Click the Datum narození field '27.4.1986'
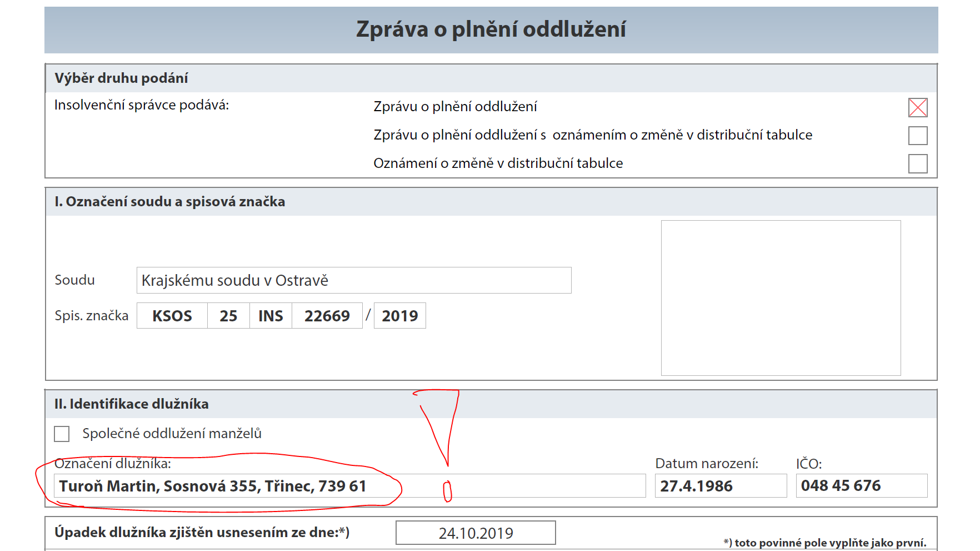The image size is (980, 551). point(721,486)
